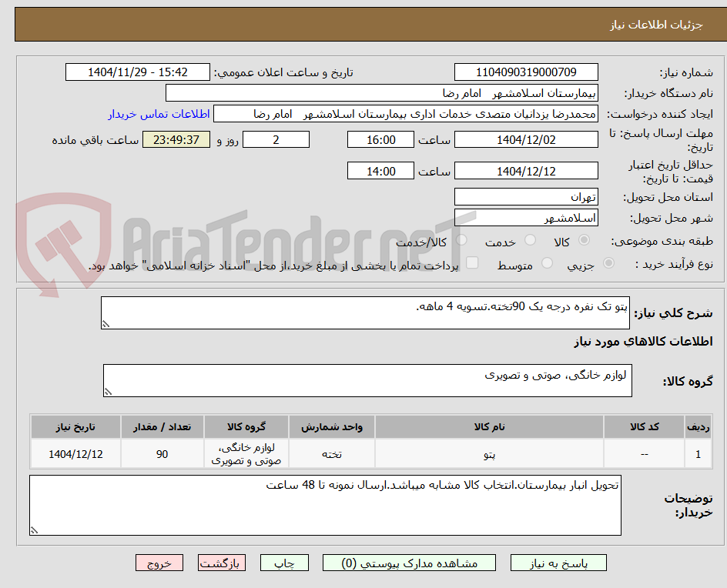The width and height of the screenshot is (727, 588).
Task: Click the چاپ print button
Action: click(x=284, y=563)
